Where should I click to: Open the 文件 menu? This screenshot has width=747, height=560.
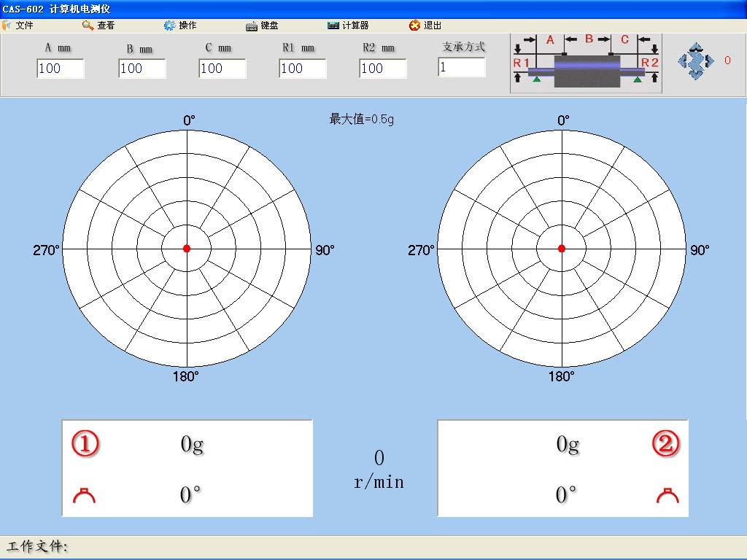click(24, 24)
